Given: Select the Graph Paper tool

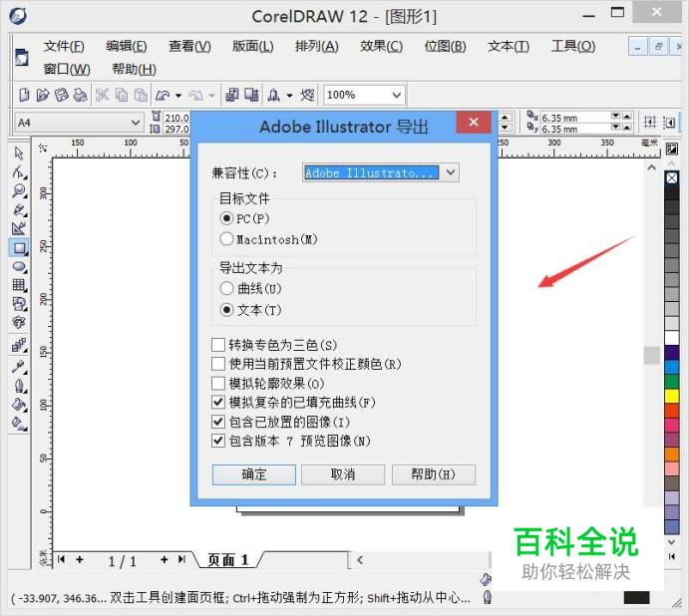Looking at the screenshot, I should click(19, 285).
